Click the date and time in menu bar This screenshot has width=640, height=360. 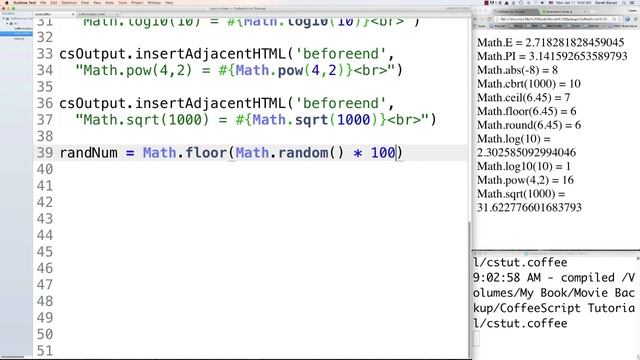[x=573, y=3]
